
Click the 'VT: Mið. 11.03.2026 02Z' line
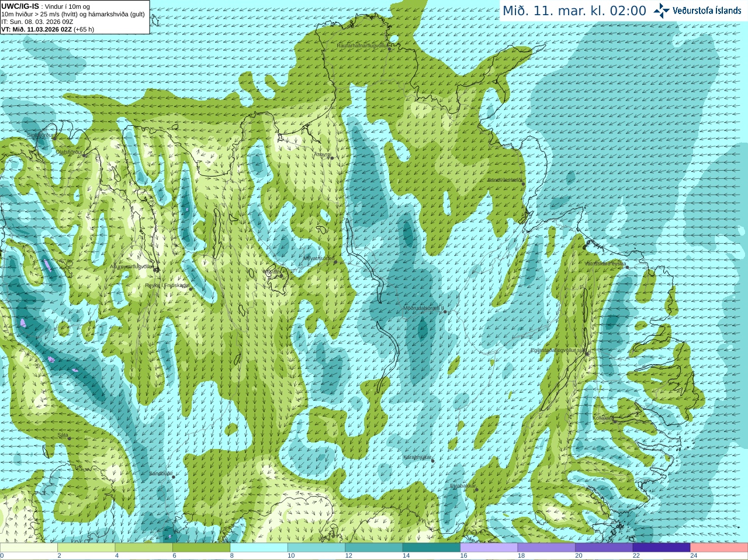point(48,29)
